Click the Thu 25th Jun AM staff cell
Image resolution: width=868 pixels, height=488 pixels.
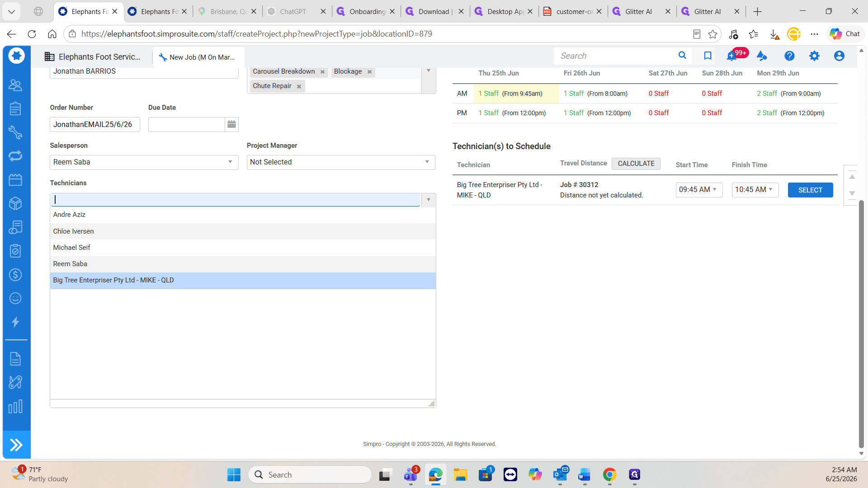coord(516,94)
